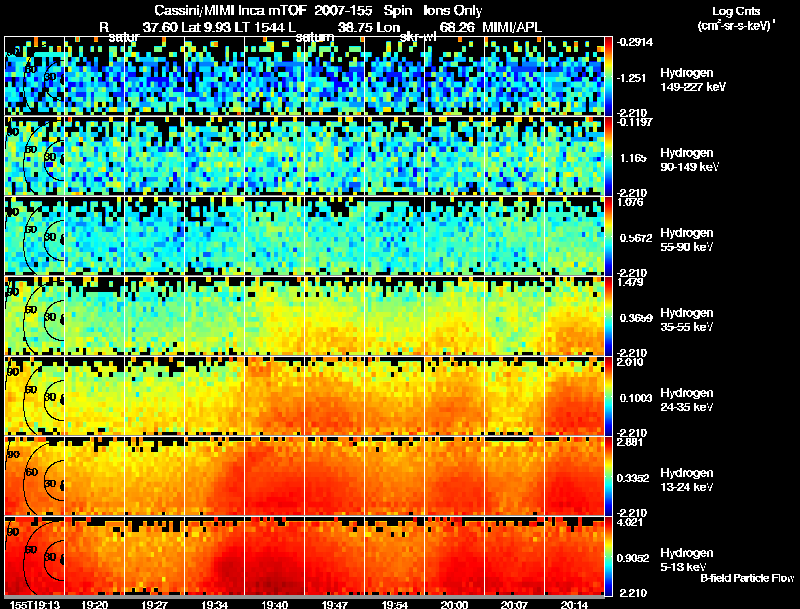The image size is (800, 609).
Task: Click the 149-227 keV image above 155T19:13
Action: coord(34,76)
